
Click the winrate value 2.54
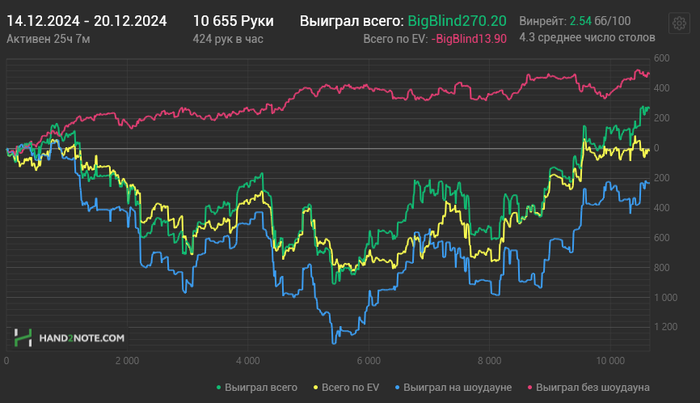coord(580,21)
